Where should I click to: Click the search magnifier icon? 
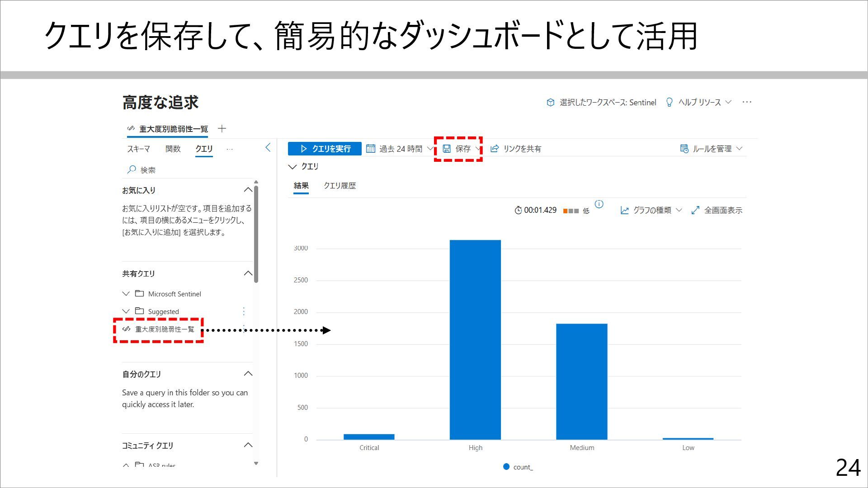click(x=132, y=169)
